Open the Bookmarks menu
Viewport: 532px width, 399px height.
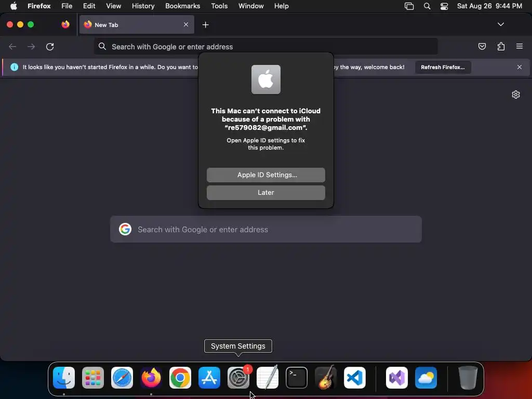[182, 6]
